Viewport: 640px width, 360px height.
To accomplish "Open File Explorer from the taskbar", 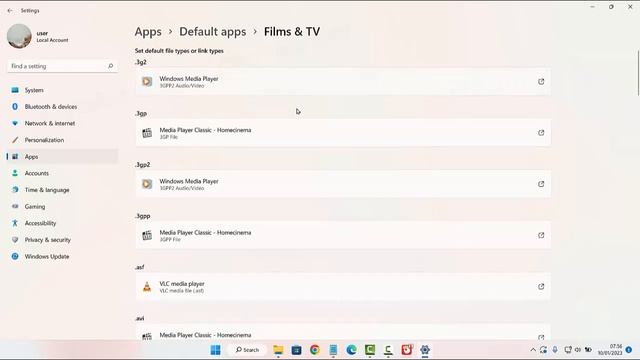I will (x=278, y=350).
